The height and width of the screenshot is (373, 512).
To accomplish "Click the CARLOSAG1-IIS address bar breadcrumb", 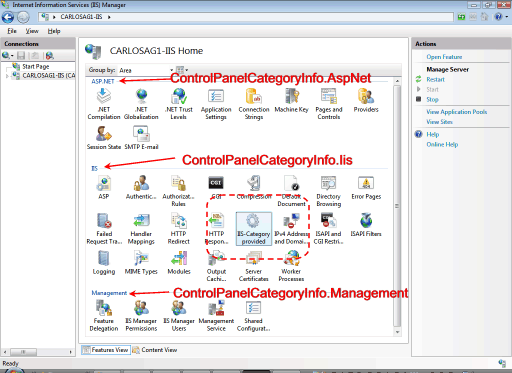I will [x=81, y=17].
